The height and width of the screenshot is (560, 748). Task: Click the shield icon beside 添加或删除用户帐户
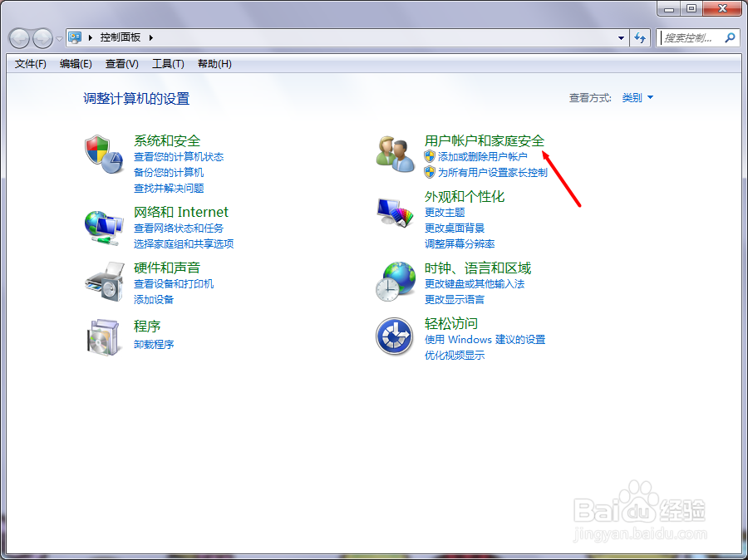[430, 156]
